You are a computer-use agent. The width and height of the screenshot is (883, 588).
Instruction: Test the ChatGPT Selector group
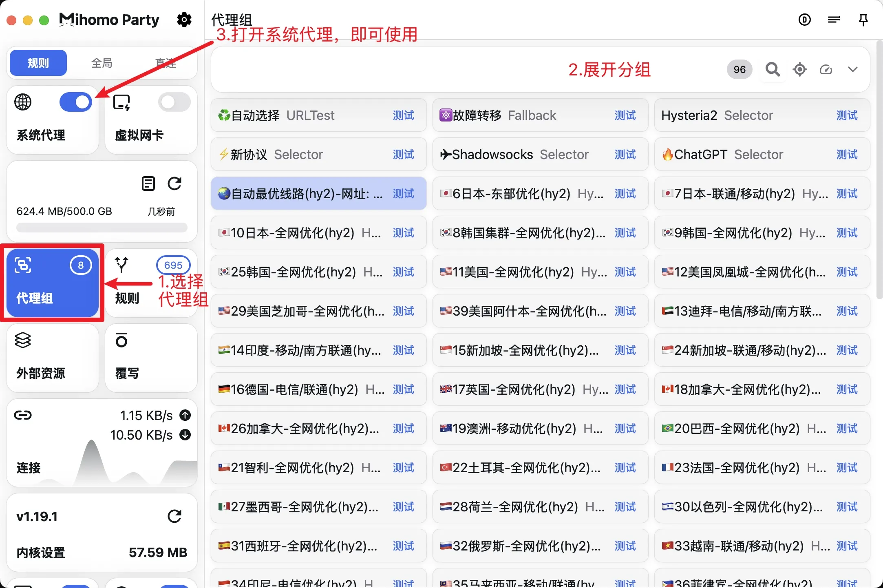point(846,155)
